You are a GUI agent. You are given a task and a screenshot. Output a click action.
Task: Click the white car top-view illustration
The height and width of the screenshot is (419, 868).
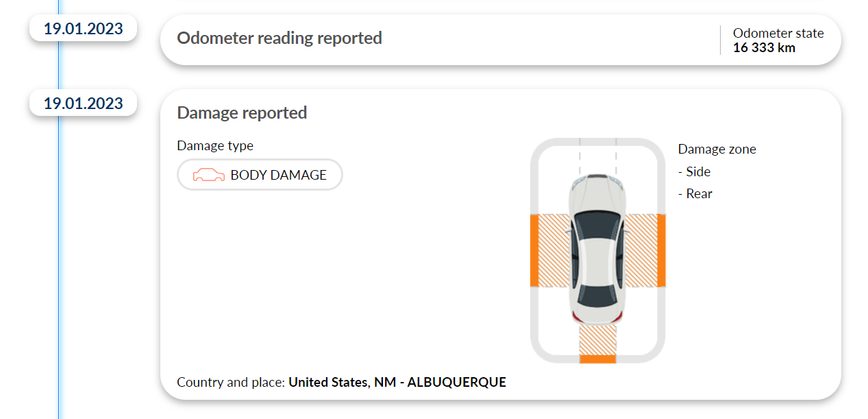tap(597, 249)
